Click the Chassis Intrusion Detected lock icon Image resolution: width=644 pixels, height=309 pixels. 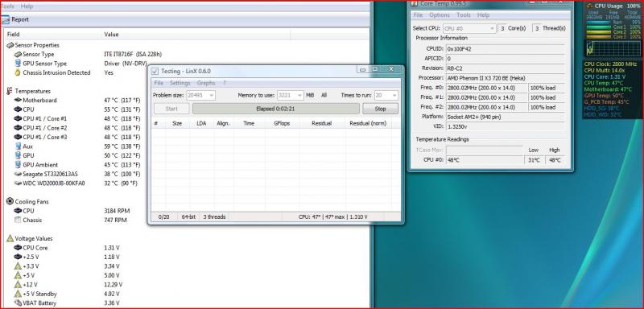(x=18, y=72)
